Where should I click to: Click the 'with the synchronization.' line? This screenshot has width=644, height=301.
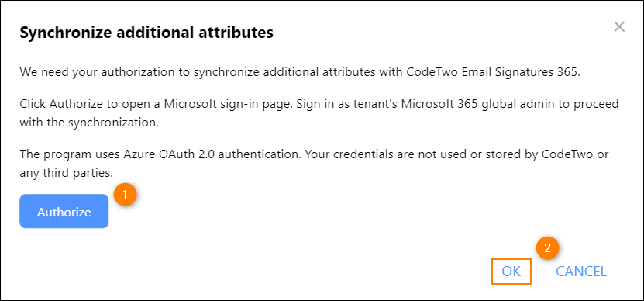click(89, 123)
